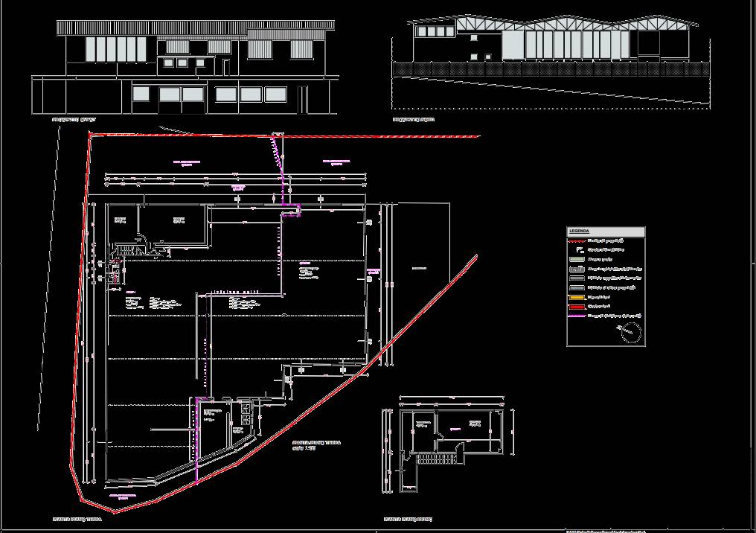
Task: Select the red filled swatch in legend
Action: pyautogui.click(x=577, y=307)
